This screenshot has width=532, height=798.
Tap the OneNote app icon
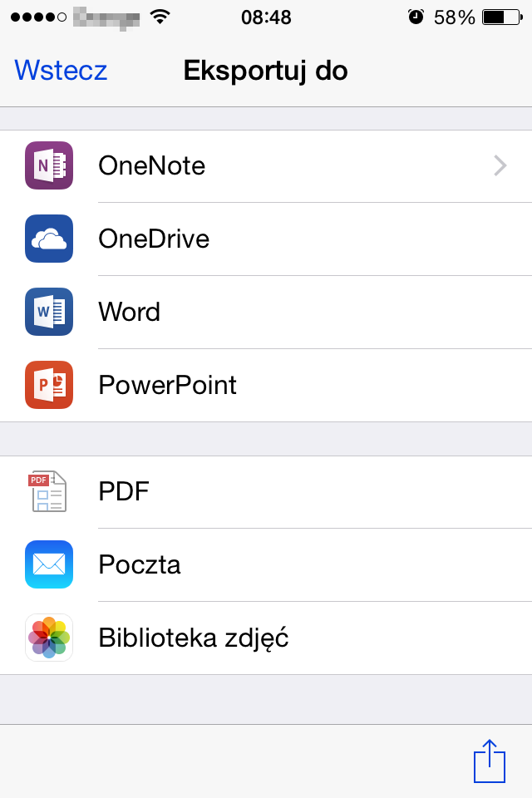[x=49, y=165]
